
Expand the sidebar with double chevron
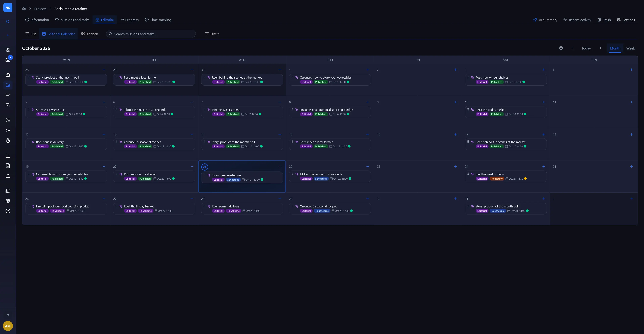[8, 315]
